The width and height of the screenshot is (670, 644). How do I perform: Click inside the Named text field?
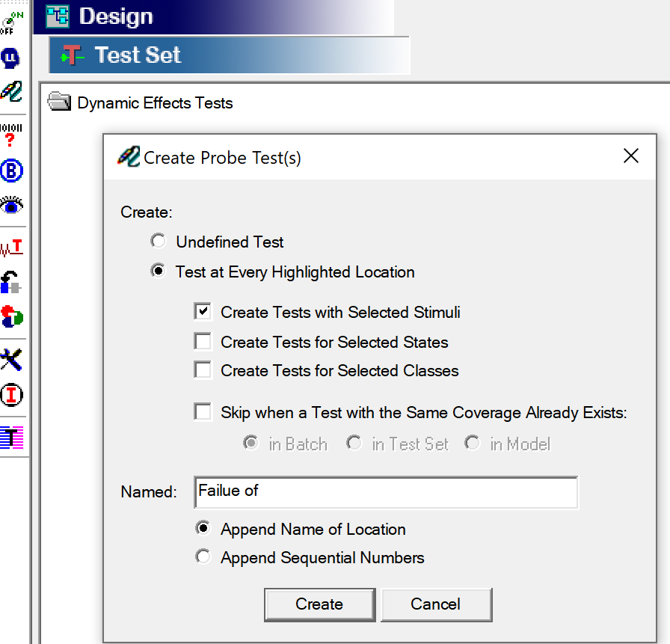pos(385,491)
